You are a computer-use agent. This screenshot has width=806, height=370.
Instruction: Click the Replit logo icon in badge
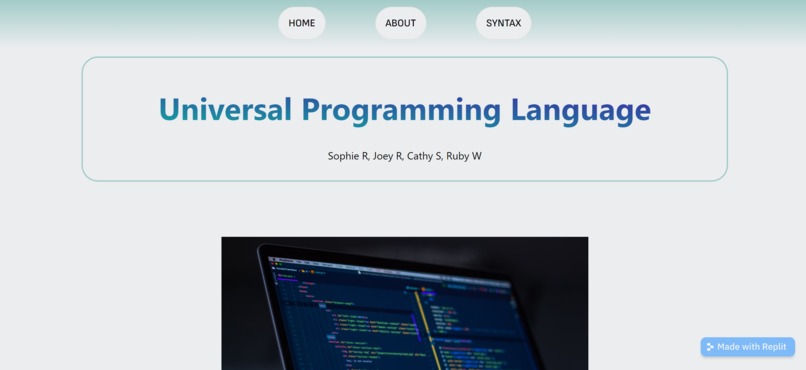click(x=710, y=347)
